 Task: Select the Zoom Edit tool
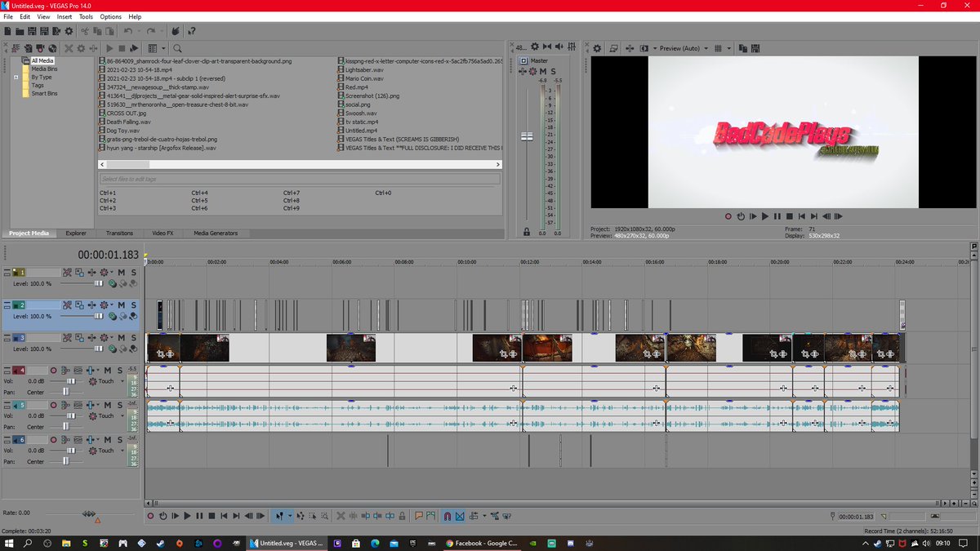(324, 516)
